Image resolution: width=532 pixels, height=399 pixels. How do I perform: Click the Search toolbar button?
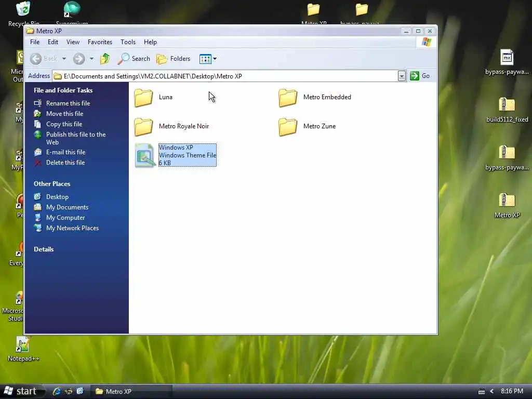pyautogui.click(x=134, y=59)
